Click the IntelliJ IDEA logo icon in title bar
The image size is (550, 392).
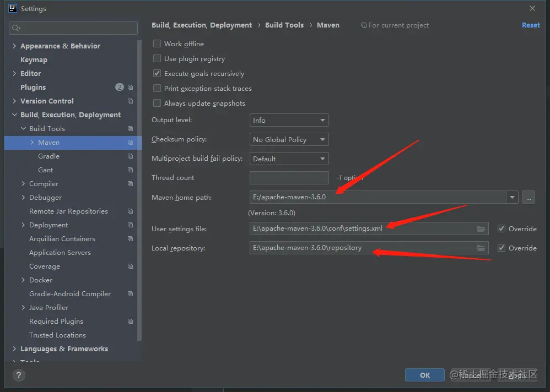point(13,8)
